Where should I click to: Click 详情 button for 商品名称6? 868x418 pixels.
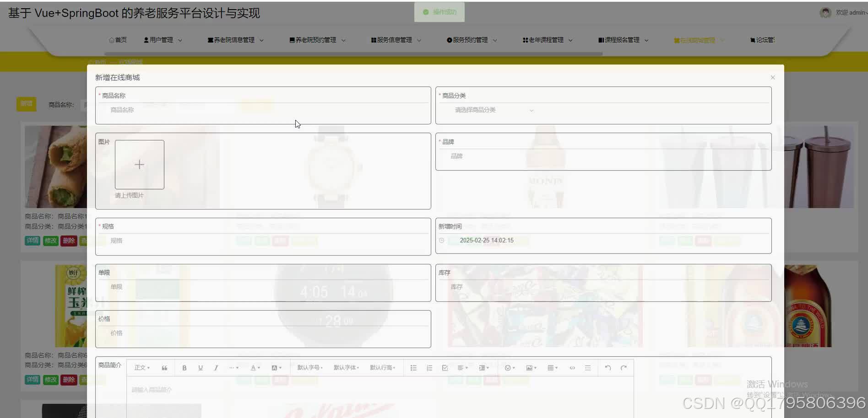coord(33,380)
